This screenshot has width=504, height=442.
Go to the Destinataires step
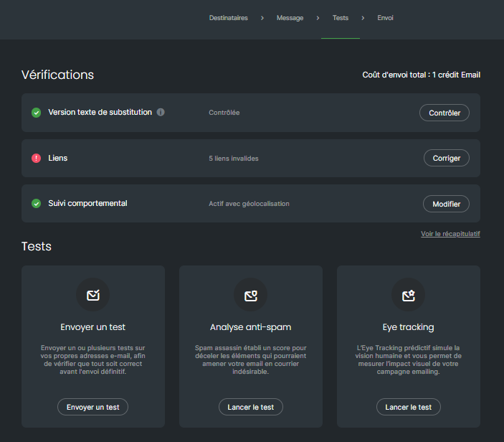click(x=228, y=18)
